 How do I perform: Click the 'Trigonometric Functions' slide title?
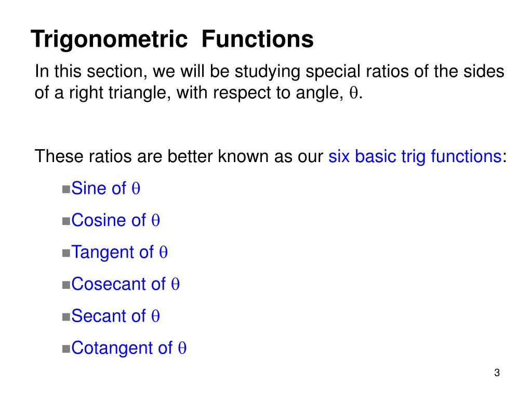point(172,39)
